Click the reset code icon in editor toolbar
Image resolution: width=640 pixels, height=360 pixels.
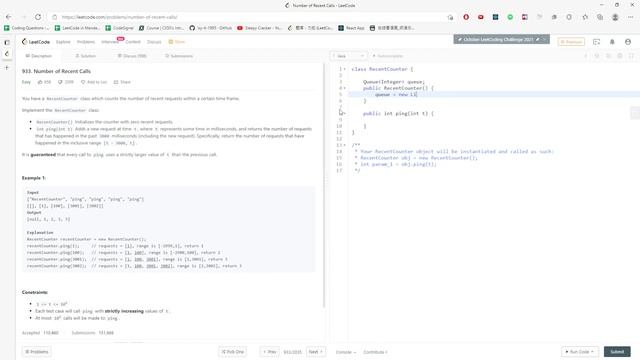point(597,56)
